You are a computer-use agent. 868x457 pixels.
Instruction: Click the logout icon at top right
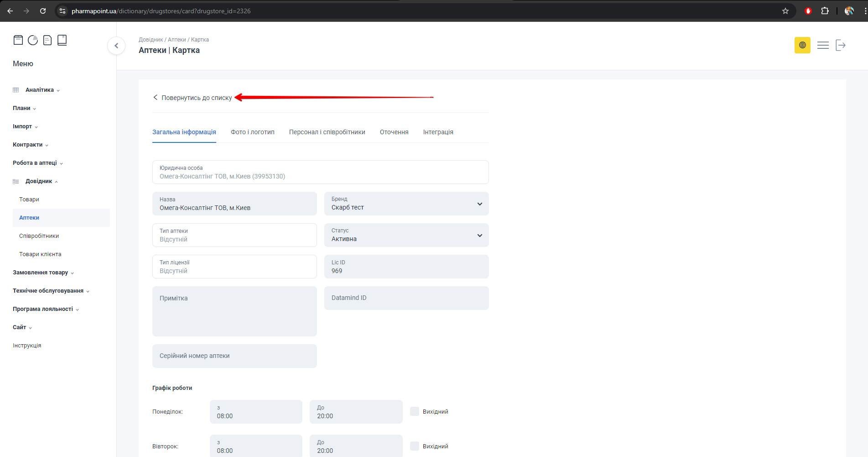(x=841, y=45)
